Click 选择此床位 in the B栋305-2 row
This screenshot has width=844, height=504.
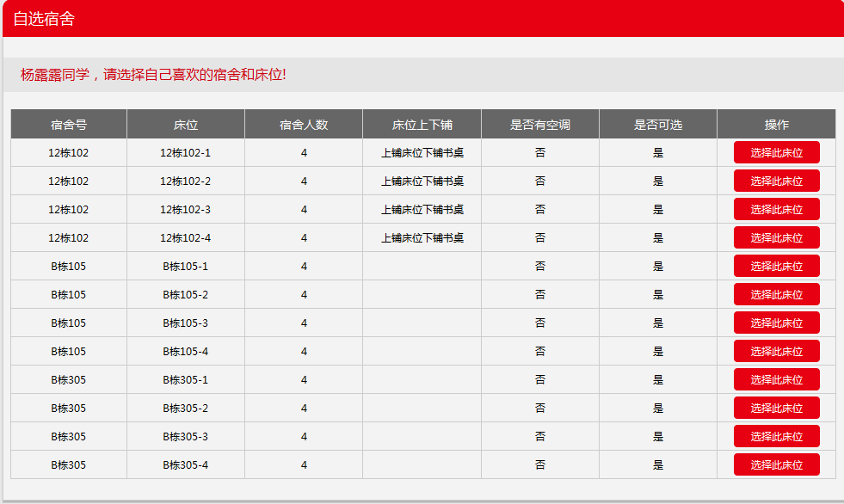[776, 409]
